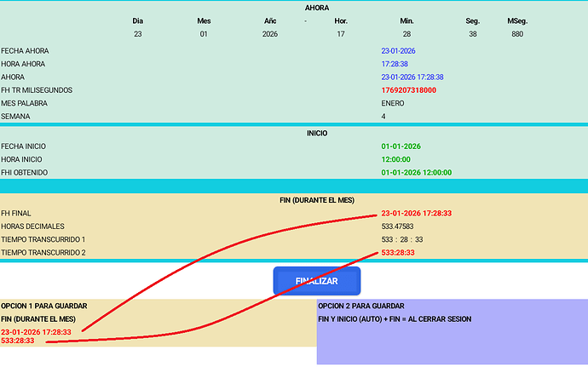The width and height of the screenshot is (588, 367).
Task: Select the HORA AHORA value 17:28:38 in blue
Action: [x=395, y=64]
